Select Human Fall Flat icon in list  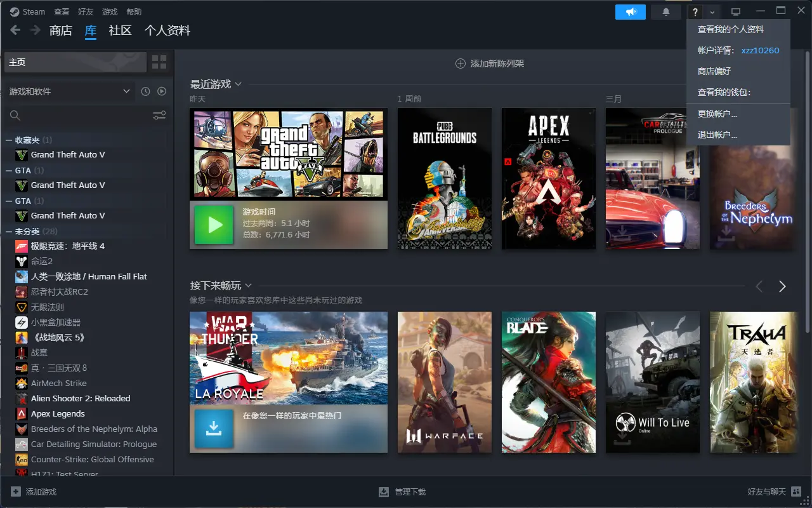[22, 276]
